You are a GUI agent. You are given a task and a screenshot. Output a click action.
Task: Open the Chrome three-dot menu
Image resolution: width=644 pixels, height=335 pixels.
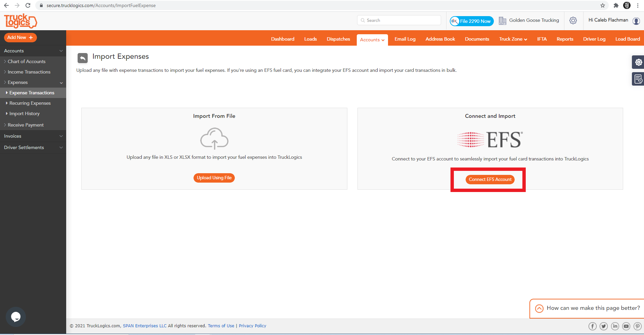pyautogui.click(x=638, y=5)
